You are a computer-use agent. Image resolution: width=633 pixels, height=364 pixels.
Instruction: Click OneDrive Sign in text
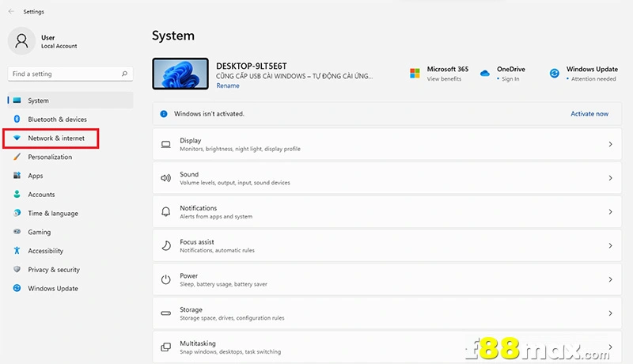510,78
